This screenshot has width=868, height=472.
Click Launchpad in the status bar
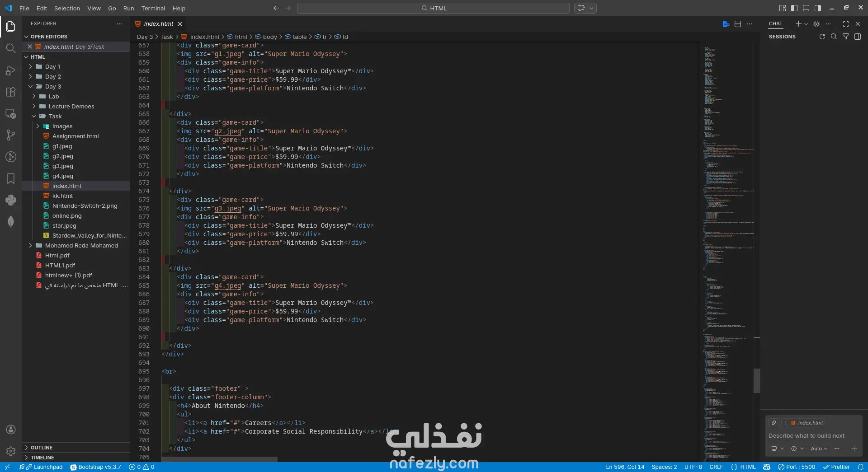coord(44,467)
